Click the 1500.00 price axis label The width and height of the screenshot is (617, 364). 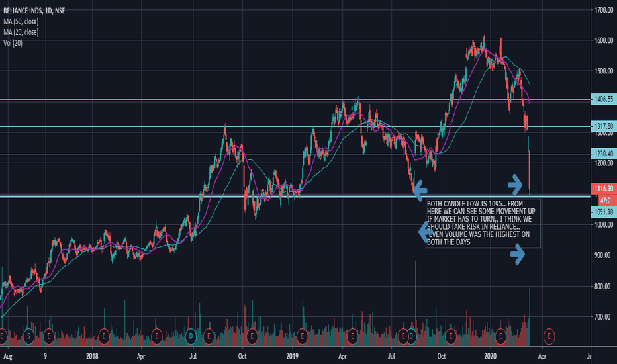(604, 71)
